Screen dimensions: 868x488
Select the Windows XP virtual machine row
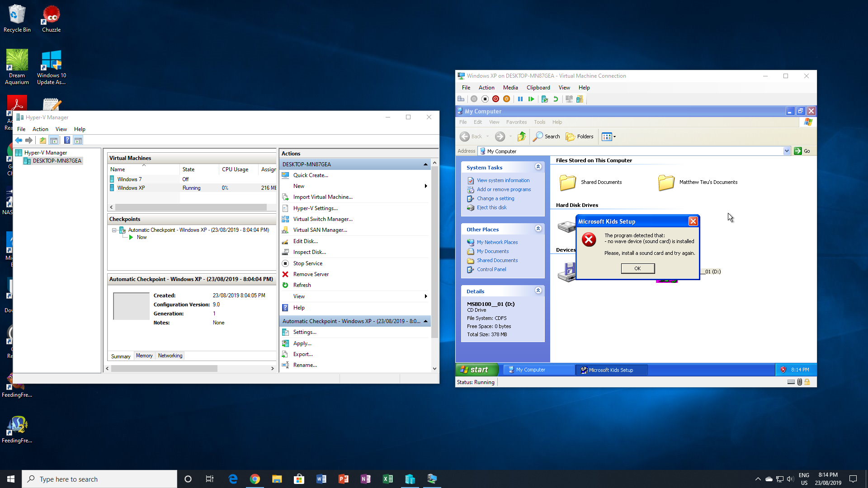pos(192,188)
